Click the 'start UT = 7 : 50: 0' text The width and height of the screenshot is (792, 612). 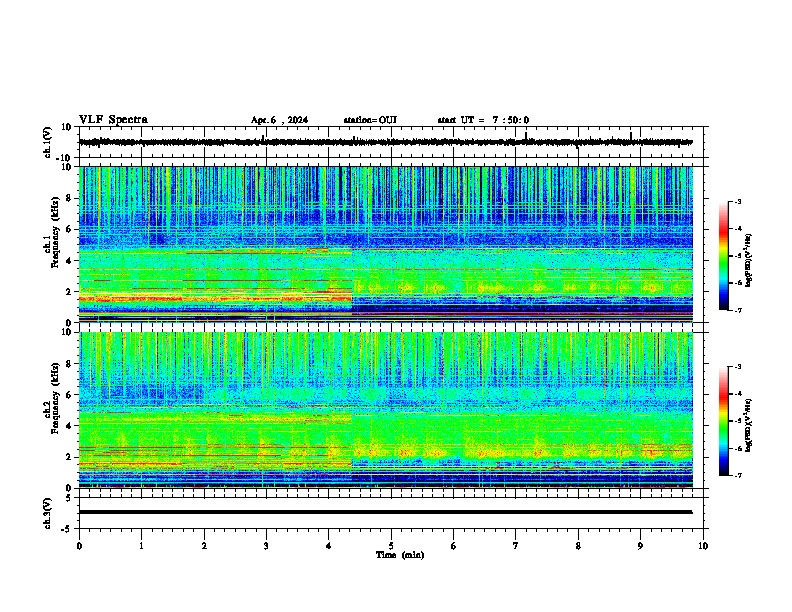[x=483, y=120]
